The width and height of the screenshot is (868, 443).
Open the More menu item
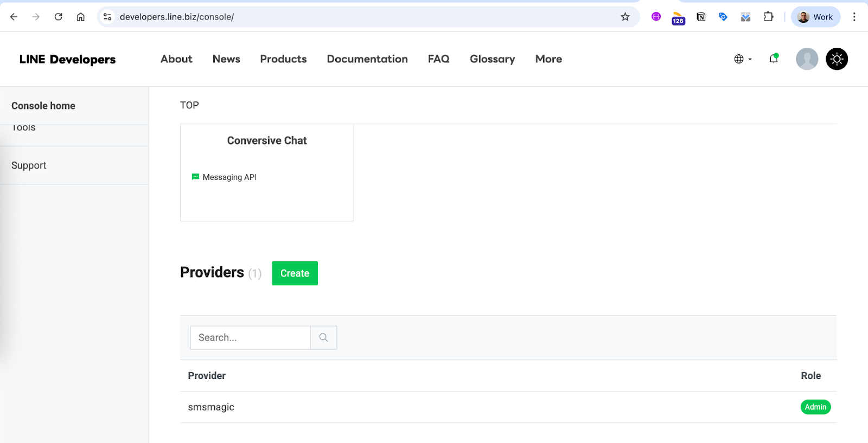point(548,59)
